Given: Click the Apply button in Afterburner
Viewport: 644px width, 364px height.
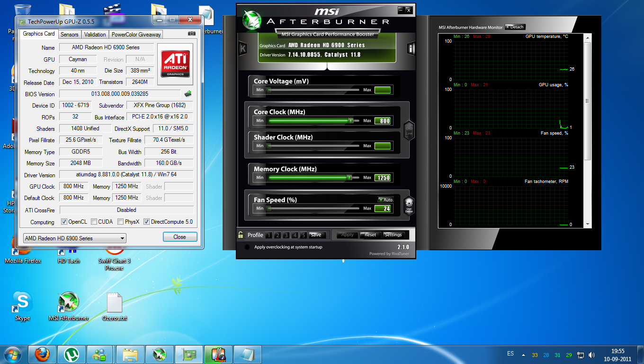Looking at the screenshot, I should tap(348, 235).
